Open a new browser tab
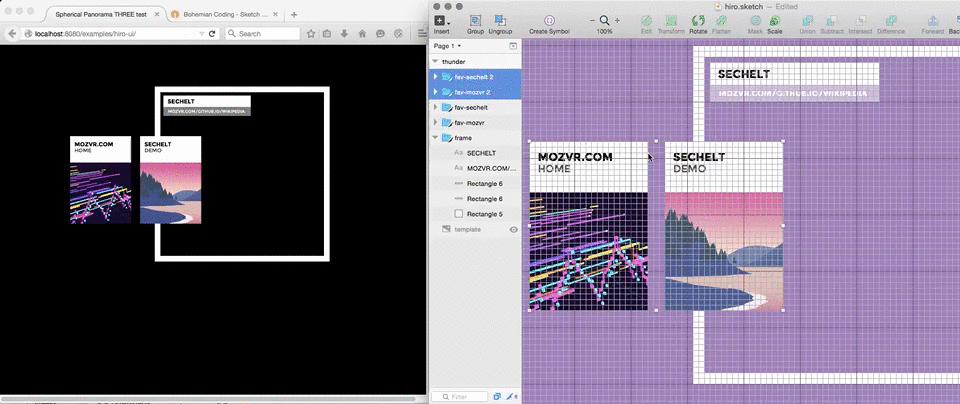960x404 pixels. [x=293, y=15]
